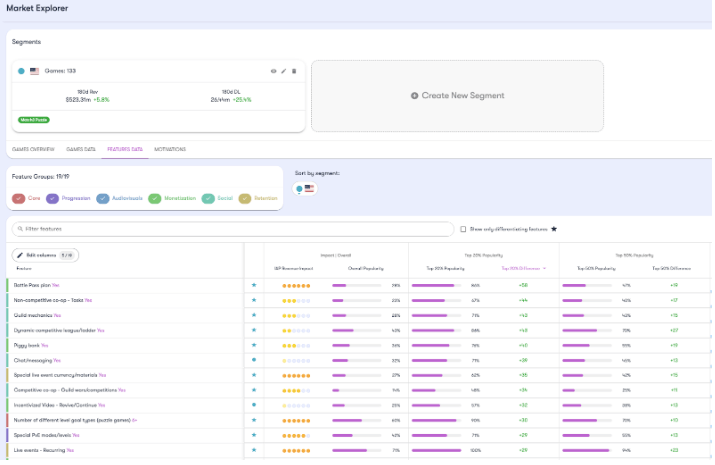Click the star icon in Piggy bank row
Image resolution: width=715 pixels, height=465 pixels.
tap(254, 345)
